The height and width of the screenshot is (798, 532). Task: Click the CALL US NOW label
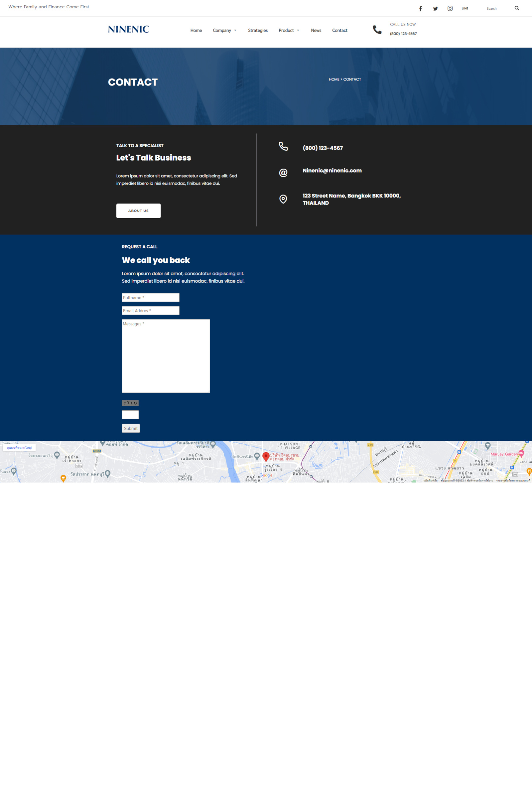click(403, 24)
